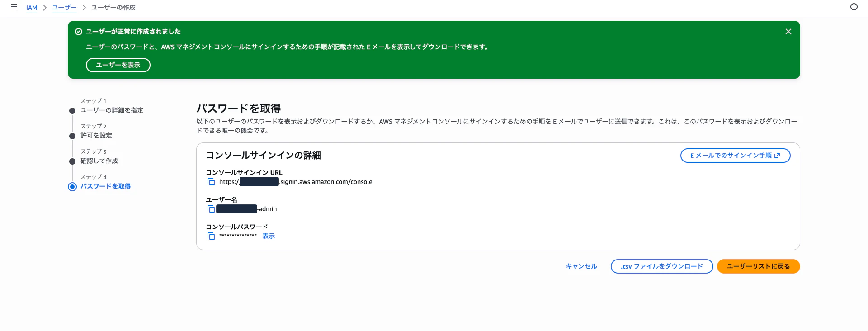Select step 1 ユーザーの詳細を指定
This screenshot has width=868, height=331.
(112, 110)
